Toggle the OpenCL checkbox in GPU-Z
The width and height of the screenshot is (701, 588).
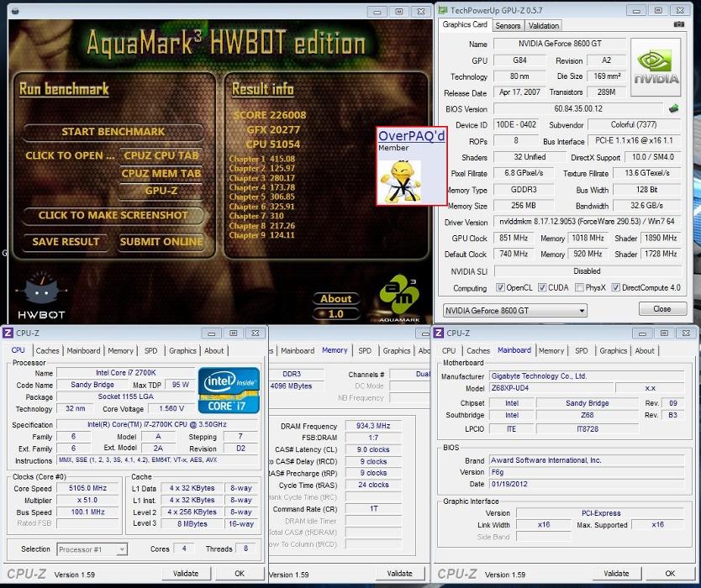point(501,287)
